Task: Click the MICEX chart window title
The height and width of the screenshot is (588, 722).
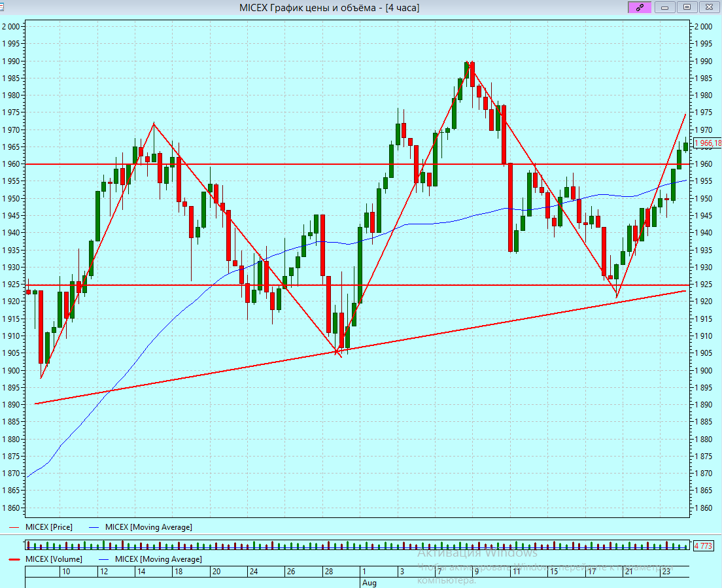Action: point(329,8)
